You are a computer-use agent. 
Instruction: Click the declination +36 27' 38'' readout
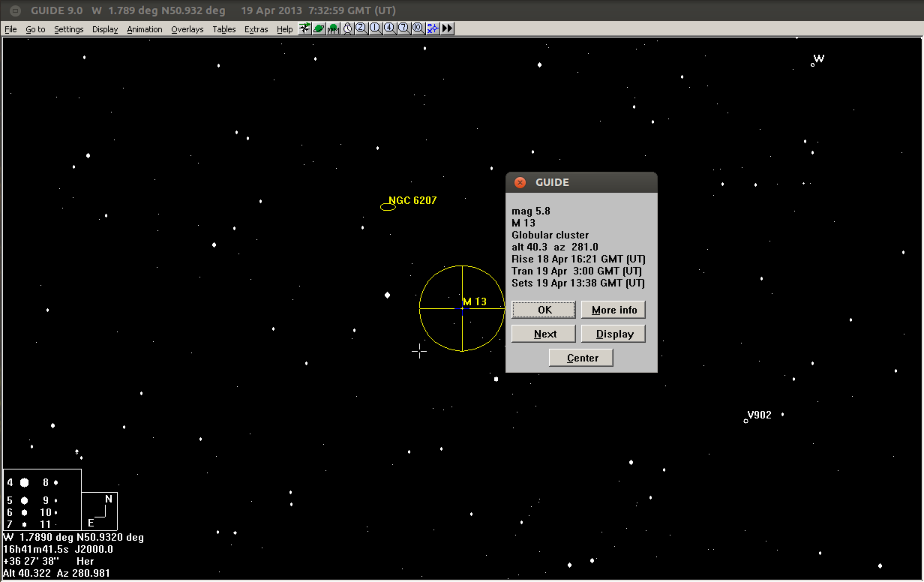(x=33, y=561)
